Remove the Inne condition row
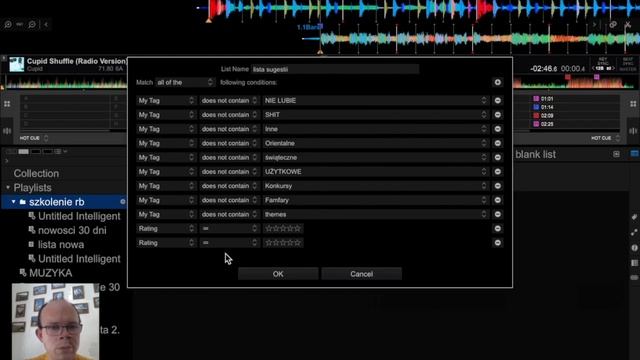The image size is (640, 360). tap(498, 129)
